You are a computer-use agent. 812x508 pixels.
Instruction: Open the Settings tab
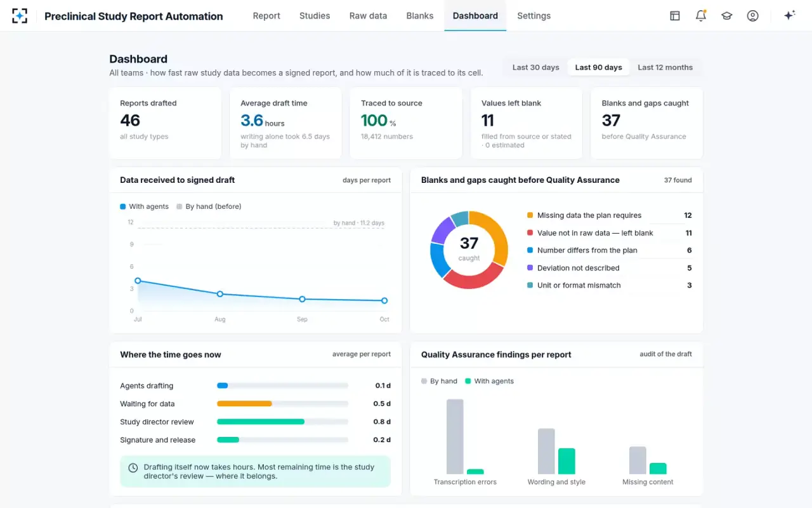[534, 16]
